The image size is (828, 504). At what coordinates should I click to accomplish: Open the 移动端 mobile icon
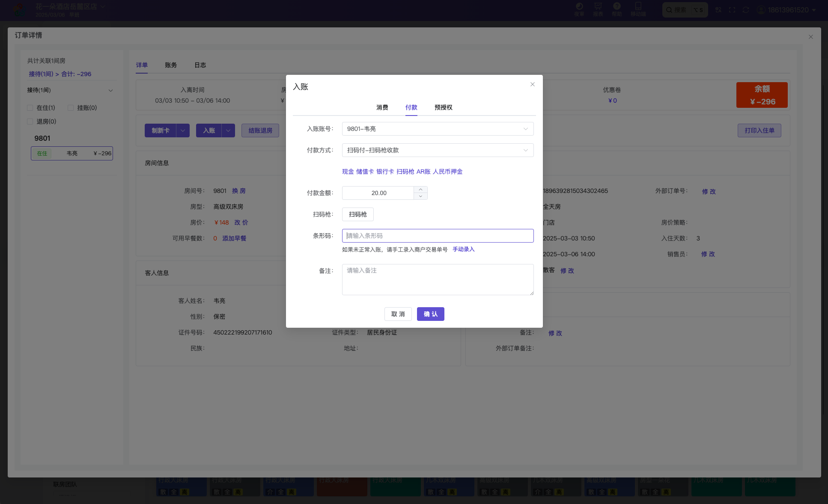pyautogui.click(x=638, y=9)
